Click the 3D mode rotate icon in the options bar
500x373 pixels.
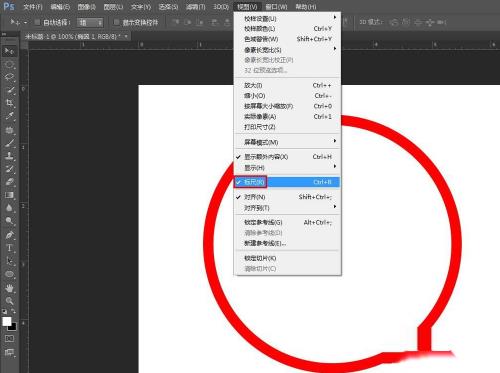point(394,22)
